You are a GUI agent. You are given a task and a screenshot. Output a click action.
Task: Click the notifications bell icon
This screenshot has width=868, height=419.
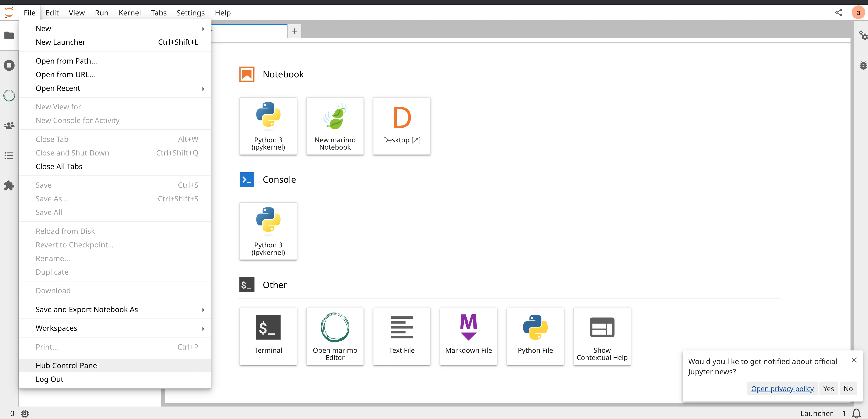click(x=856, y=414)
